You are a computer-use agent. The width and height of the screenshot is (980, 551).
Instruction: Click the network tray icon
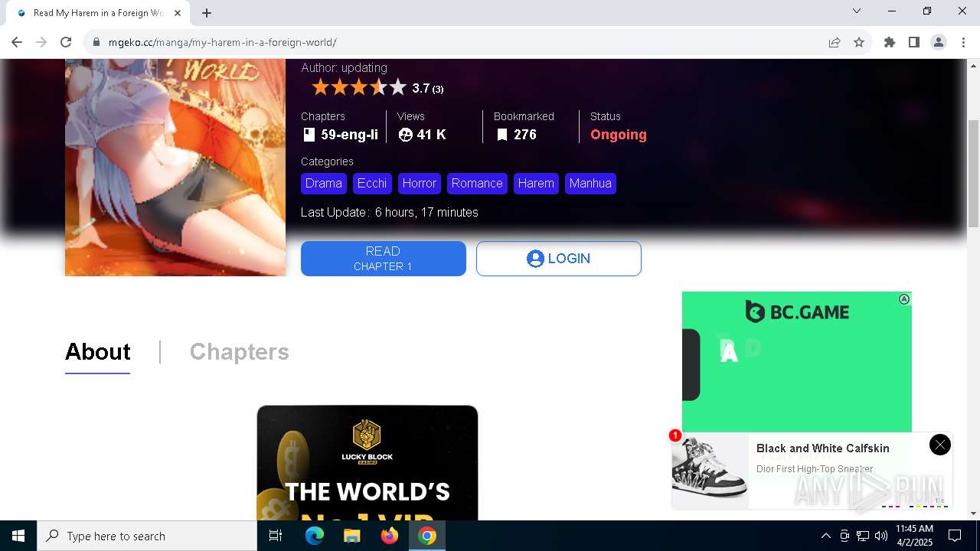click(x=863, y=536)
